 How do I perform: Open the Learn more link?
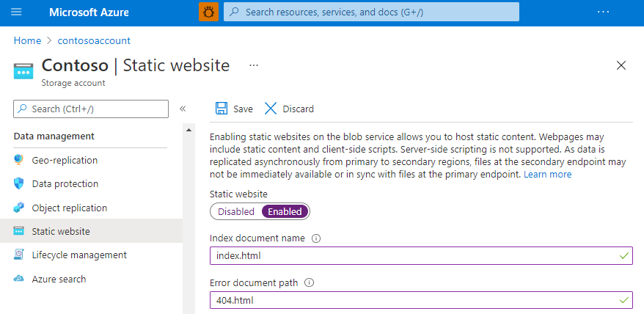tap(547, 175)
